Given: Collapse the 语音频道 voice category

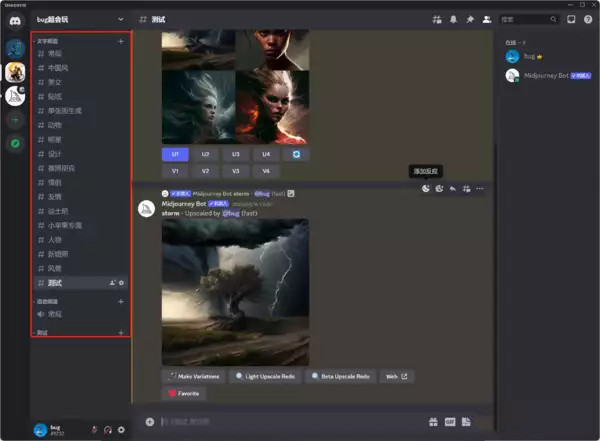Looking at the screenshot, I should [47, 302].
